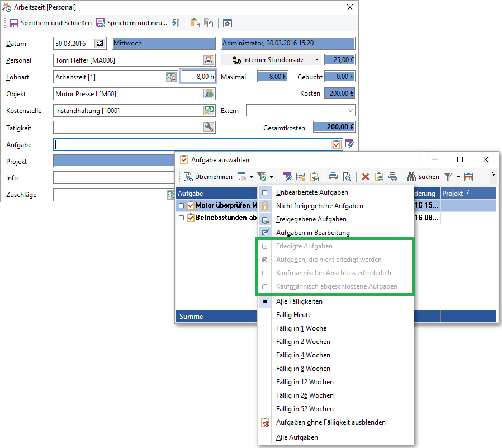
Task: Click the printer icon in Aufgabe auswählen toolbar
Action: 333,177
